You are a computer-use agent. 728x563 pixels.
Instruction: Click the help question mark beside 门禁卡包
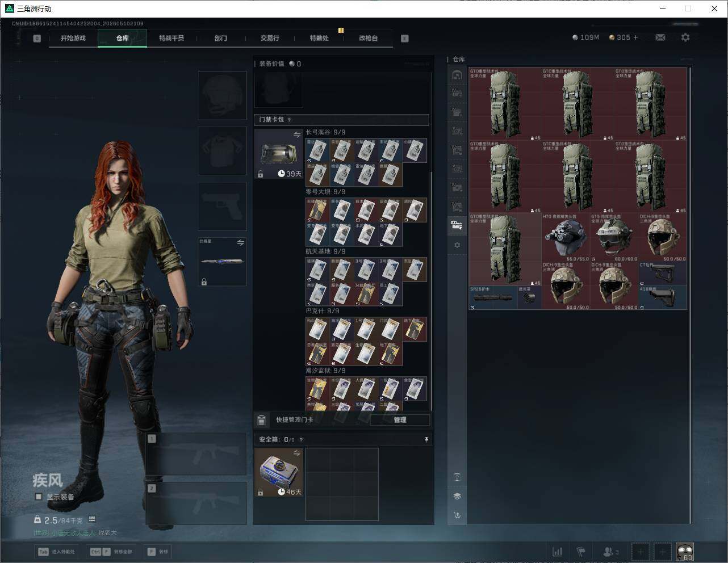pyautogui.click(x=290, y=120)
